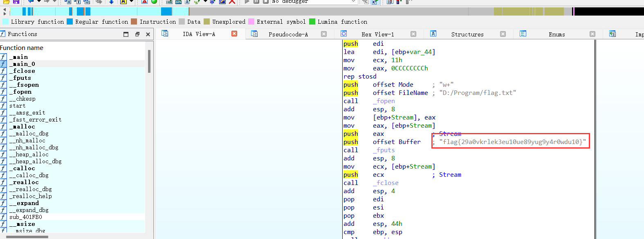The height and width of the screenshot is (239, 644).
Task: Select __heap_alloc_dbg in the functions list
Action: (72, 161)
